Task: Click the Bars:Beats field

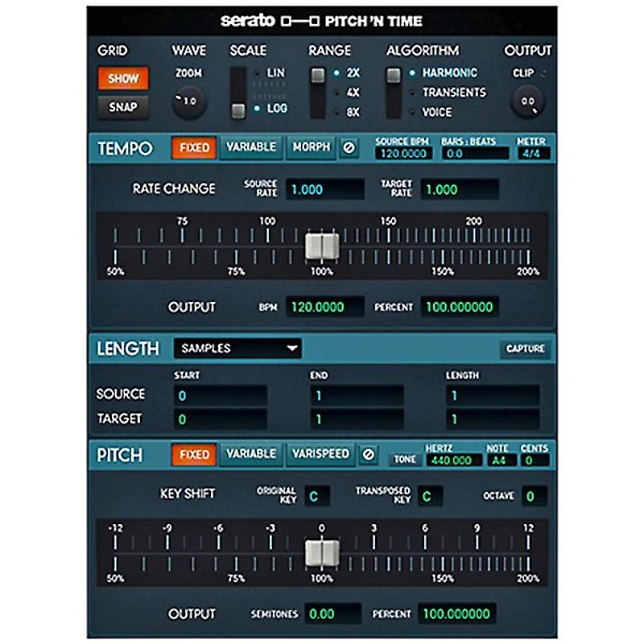Action: (x=475, y=154)
